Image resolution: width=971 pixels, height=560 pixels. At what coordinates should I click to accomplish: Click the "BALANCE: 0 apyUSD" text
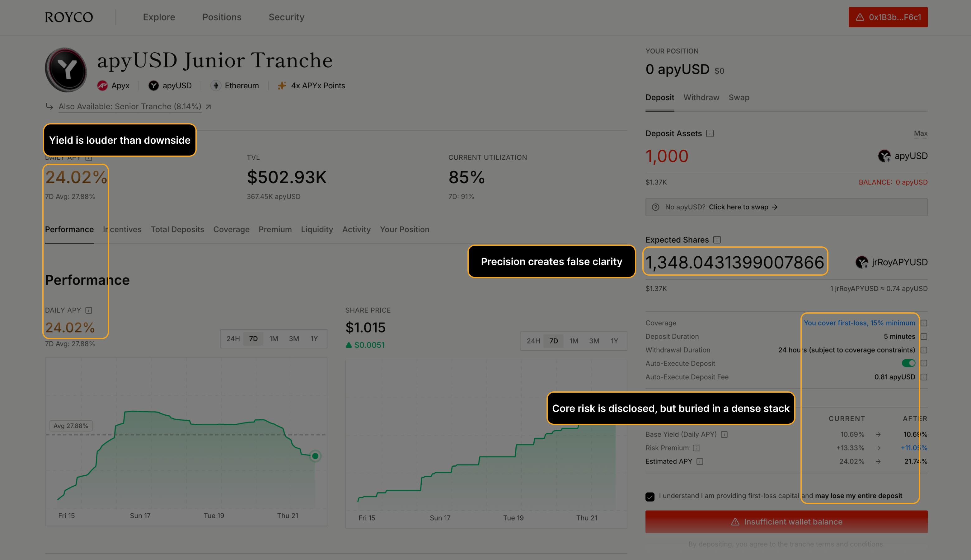coord(893,182)
